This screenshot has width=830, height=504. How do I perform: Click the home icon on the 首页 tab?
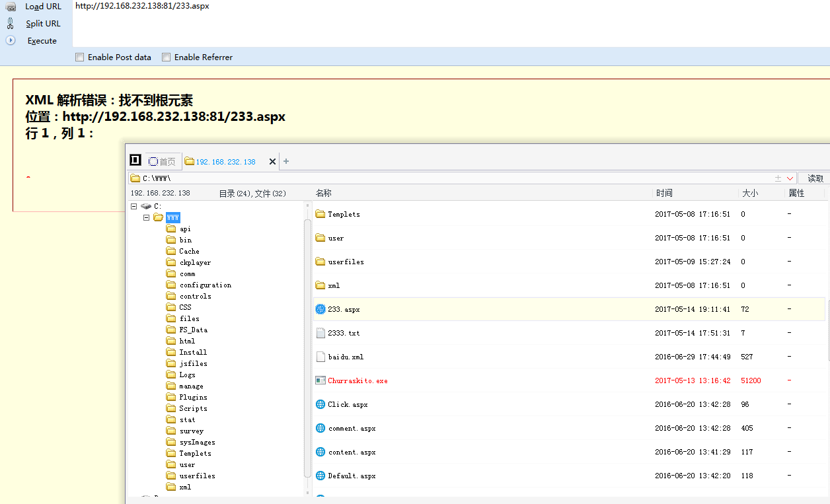(153, 161)
